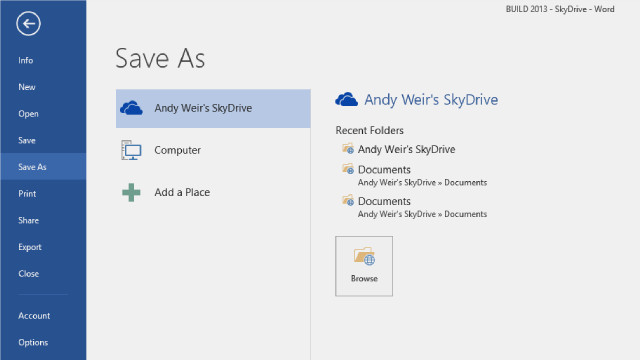Image resolution: width=640 pixels, height=360 pixels.
Task: Open Word Options
Action: click(33, 342)
